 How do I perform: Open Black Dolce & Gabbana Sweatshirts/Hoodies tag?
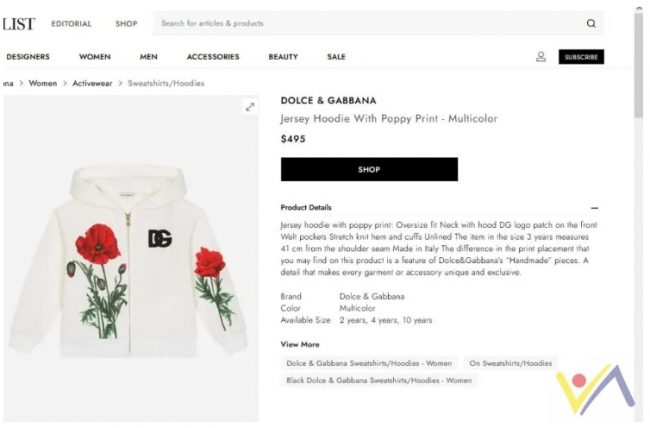coord(379,380)
